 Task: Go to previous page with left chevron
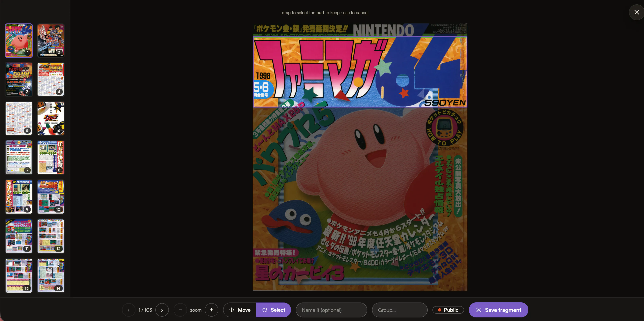129,310
